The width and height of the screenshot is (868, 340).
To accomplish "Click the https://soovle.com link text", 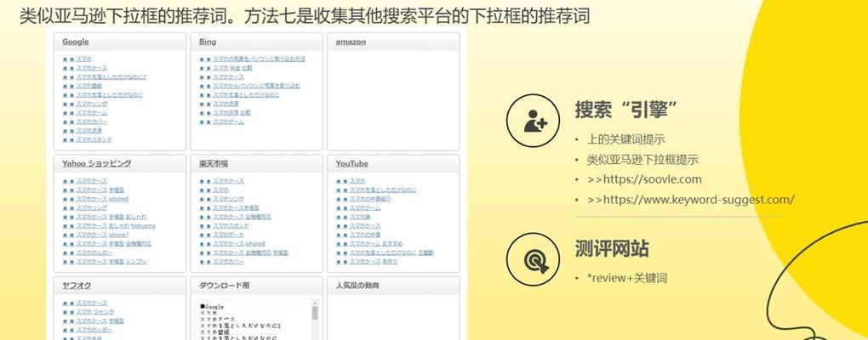I will pos(652,179).
